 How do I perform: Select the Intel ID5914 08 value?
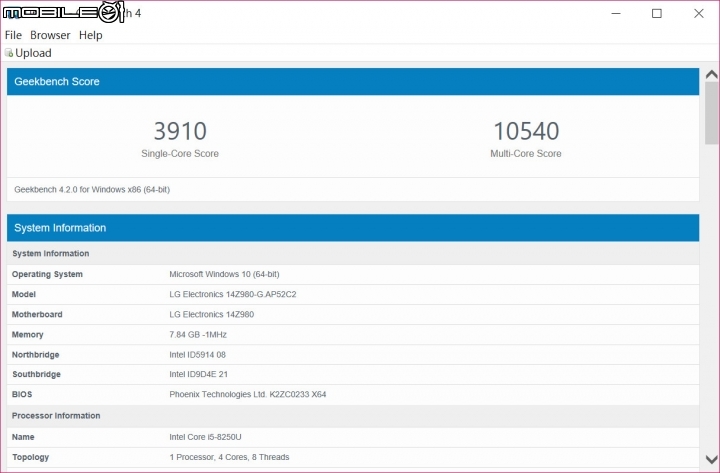[197, 355]
